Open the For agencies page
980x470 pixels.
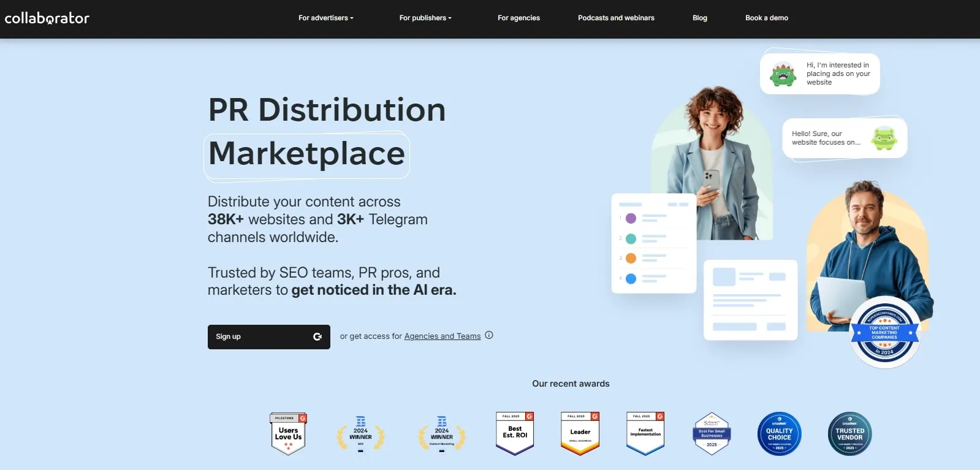pos(518,18)
